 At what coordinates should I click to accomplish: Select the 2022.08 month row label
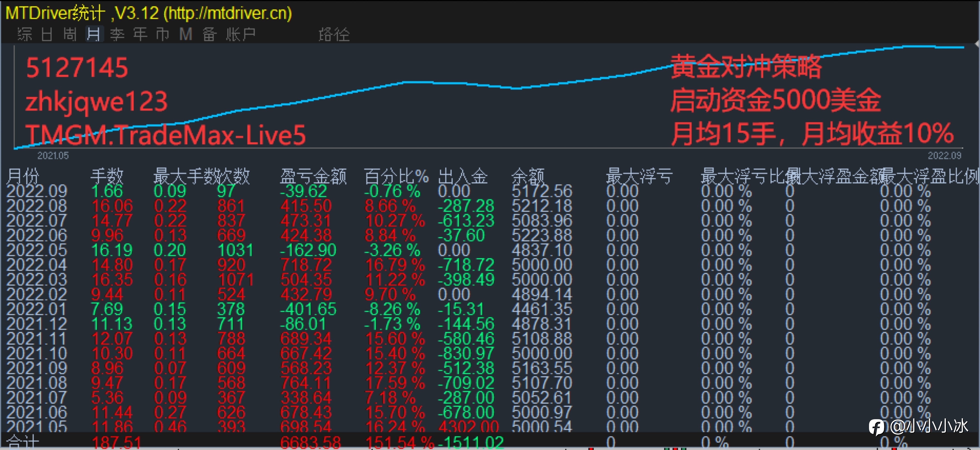point(37,206)
